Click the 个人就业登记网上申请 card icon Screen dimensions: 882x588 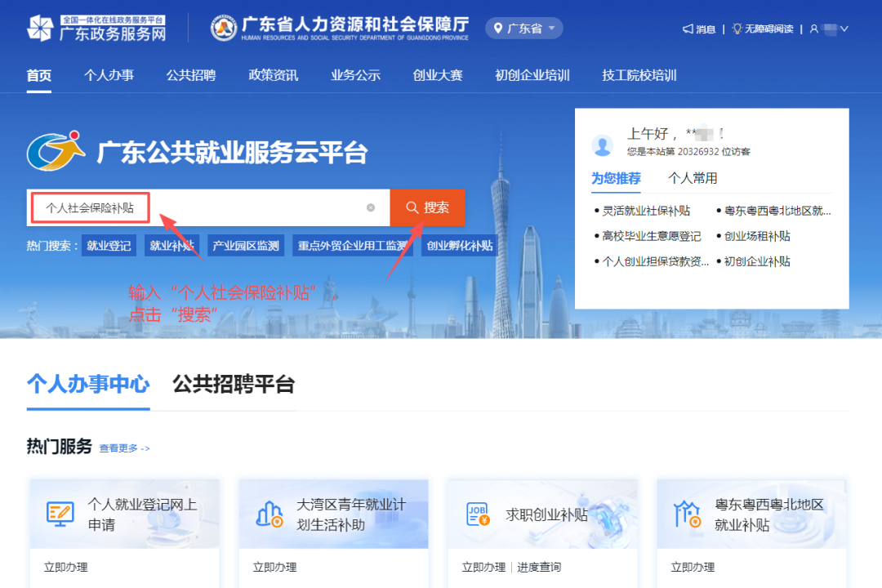pos(60,514)
